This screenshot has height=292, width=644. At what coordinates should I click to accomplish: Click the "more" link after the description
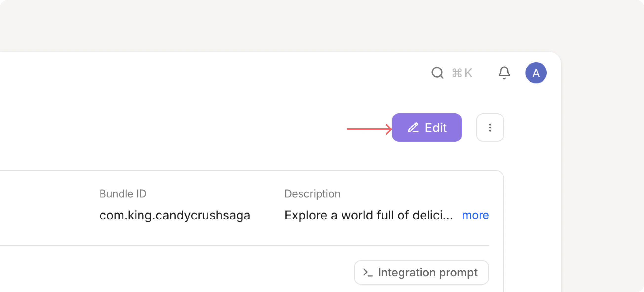pyautogui.click(x=476, y=215)
